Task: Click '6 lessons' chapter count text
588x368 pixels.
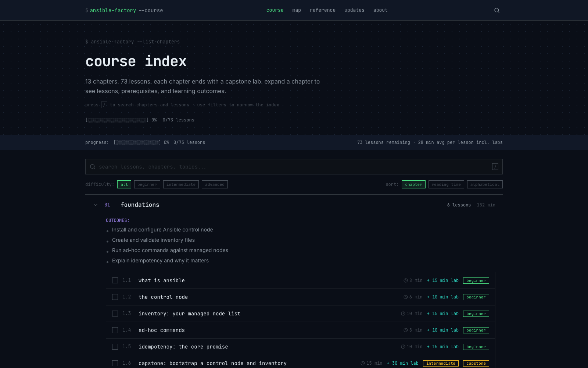Action: click(459, 205)
